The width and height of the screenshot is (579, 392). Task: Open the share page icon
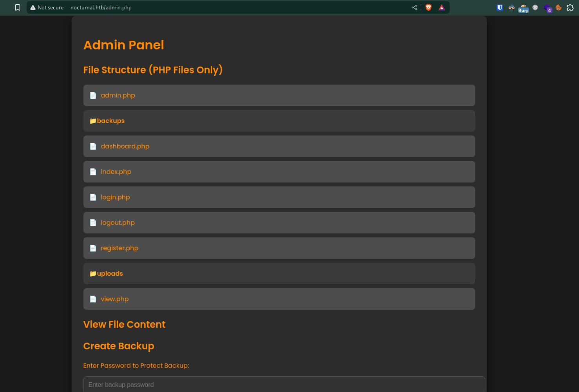[x=414, y=7]
